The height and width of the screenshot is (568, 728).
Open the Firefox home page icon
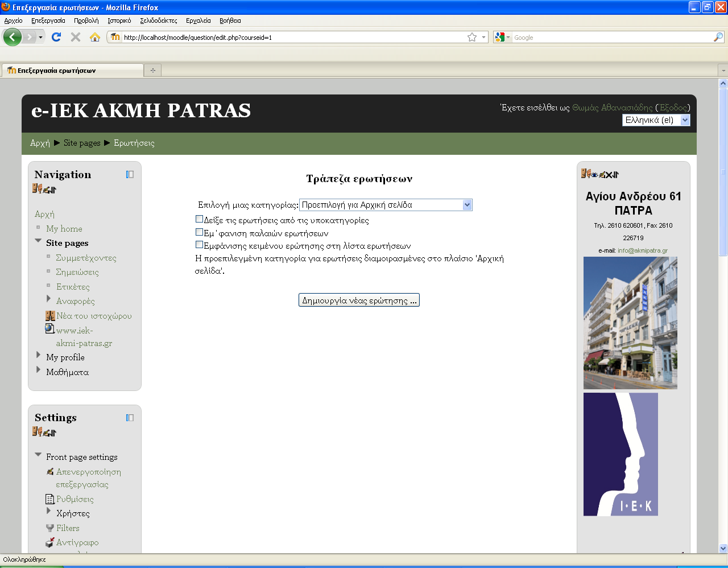click(x=95, y=37)
